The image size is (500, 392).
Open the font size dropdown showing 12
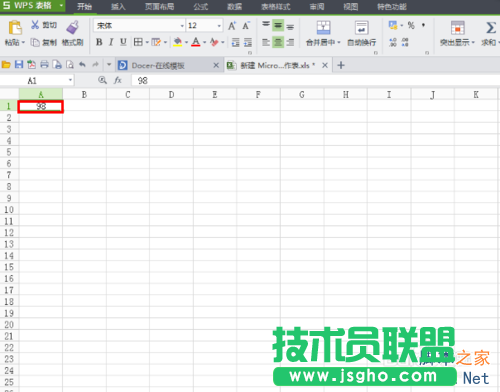tap(219, 26)
